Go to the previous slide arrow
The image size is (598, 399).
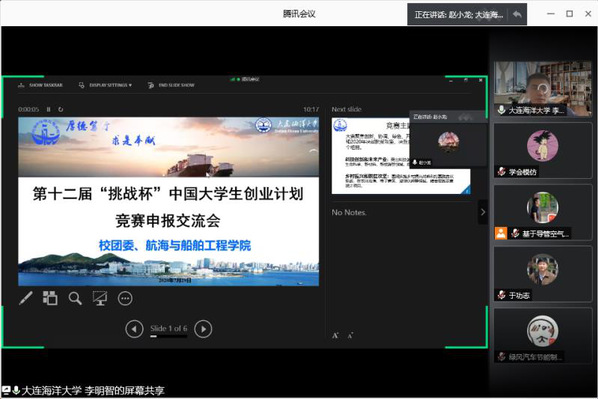pos(134,329)
